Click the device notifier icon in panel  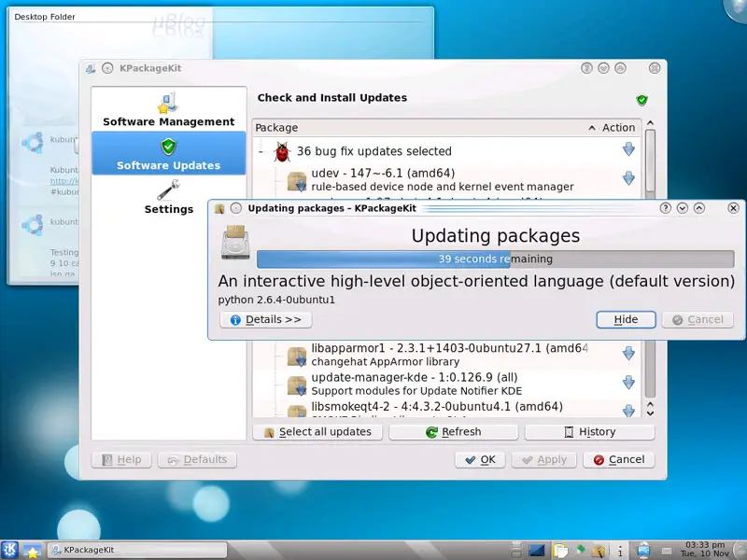tap(643, 551)
